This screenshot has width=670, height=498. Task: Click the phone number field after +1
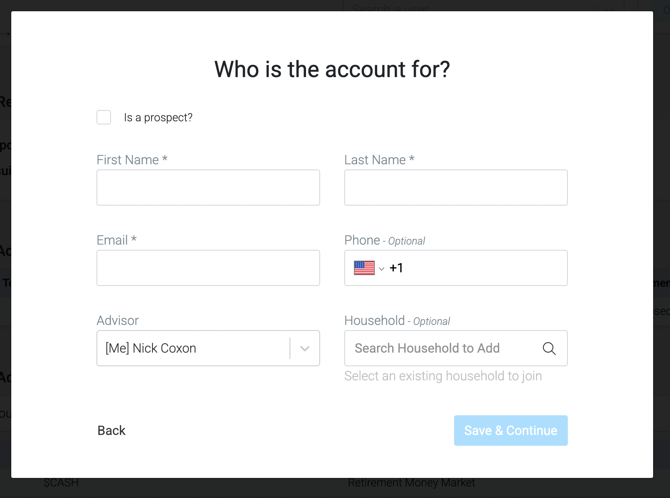[x=483, y=268]
